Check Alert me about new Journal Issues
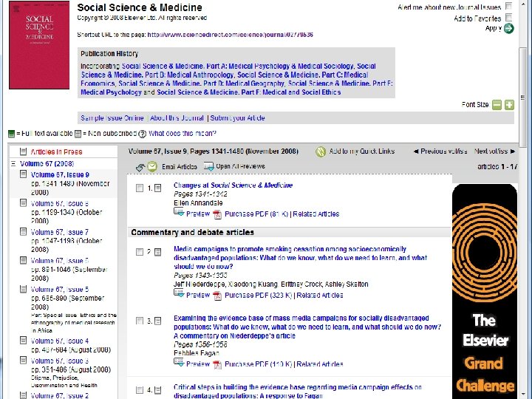532x399 pixels. [x=508, y=6]
